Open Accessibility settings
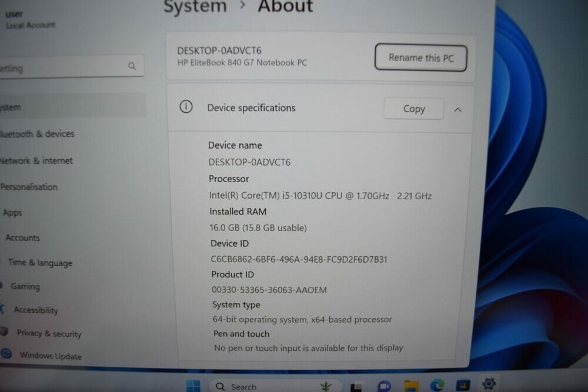This screenshot has width=588, height=392. click(x=36, y=310)
